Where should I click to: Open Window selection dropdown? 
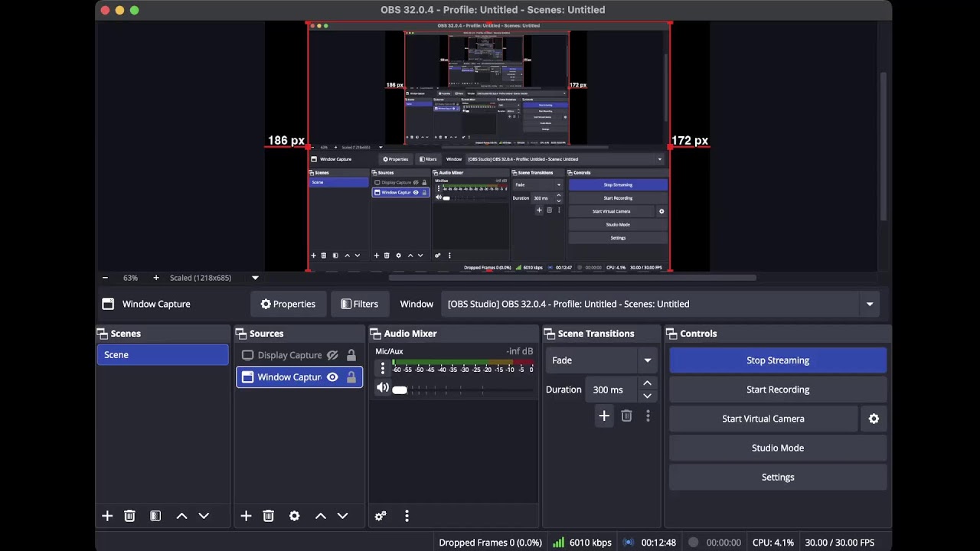[x=661, y=304]
